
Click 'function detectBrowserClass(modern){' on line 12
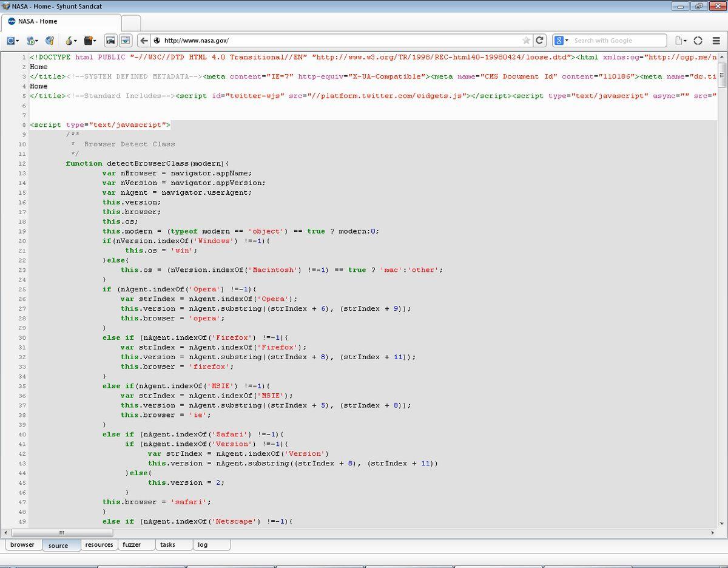click(147, 163)
